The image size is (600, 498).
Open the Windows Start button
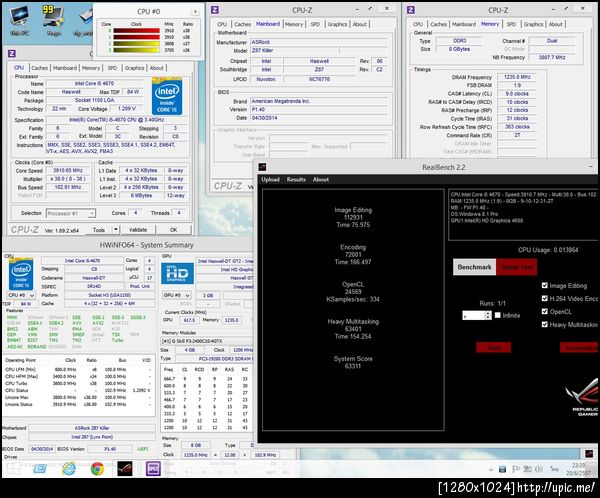13,468
